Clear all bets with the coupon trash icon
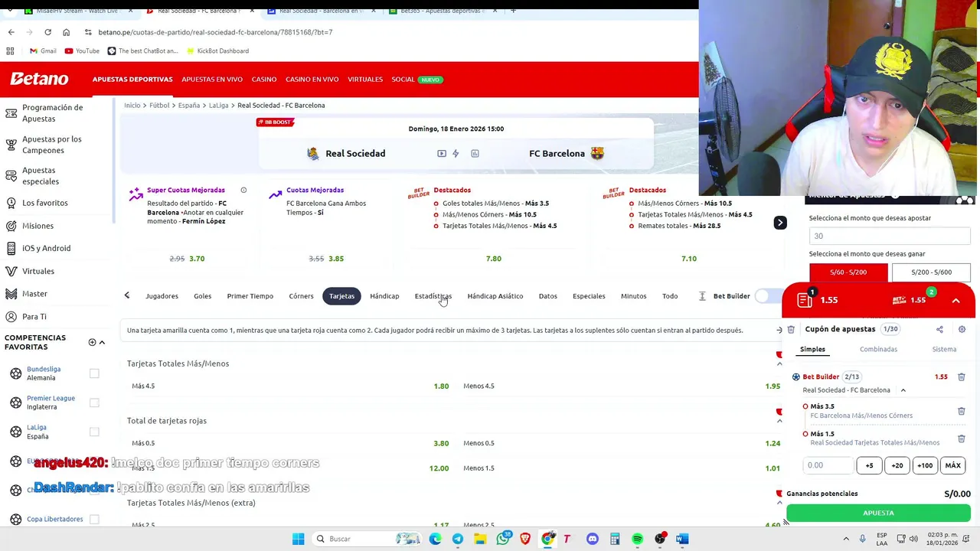Image resolution: width=980 pixels, height=551 pixels. click(791, 329)
